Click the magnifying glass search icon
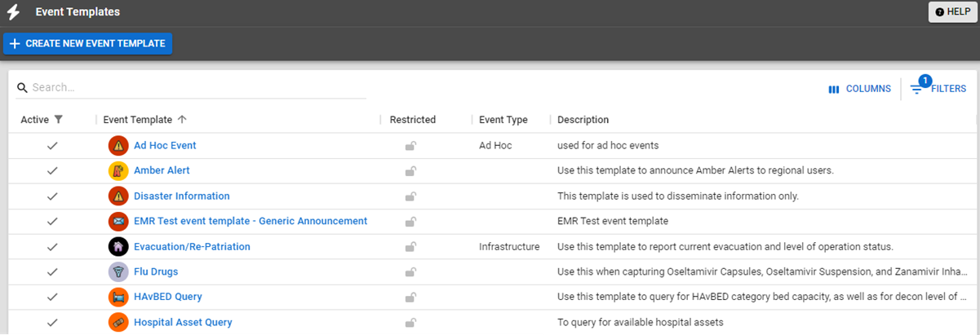 pos(23,87)
